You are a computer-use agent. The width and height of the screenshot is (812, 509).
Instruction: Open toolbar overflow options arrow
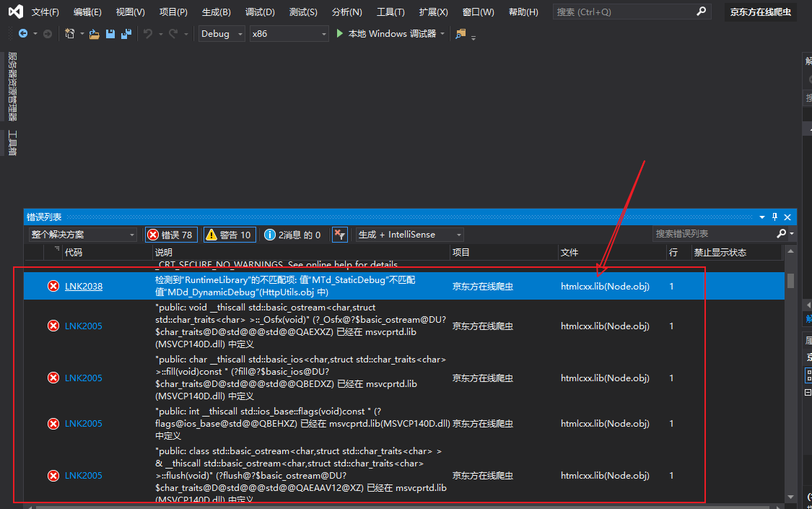coord(473,38)
